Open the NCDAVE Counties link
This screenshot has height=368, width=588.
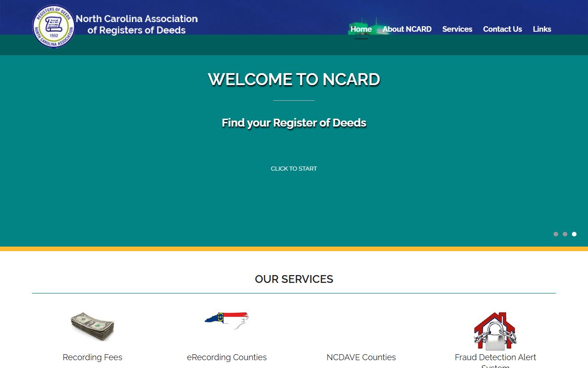click(361, 357)
